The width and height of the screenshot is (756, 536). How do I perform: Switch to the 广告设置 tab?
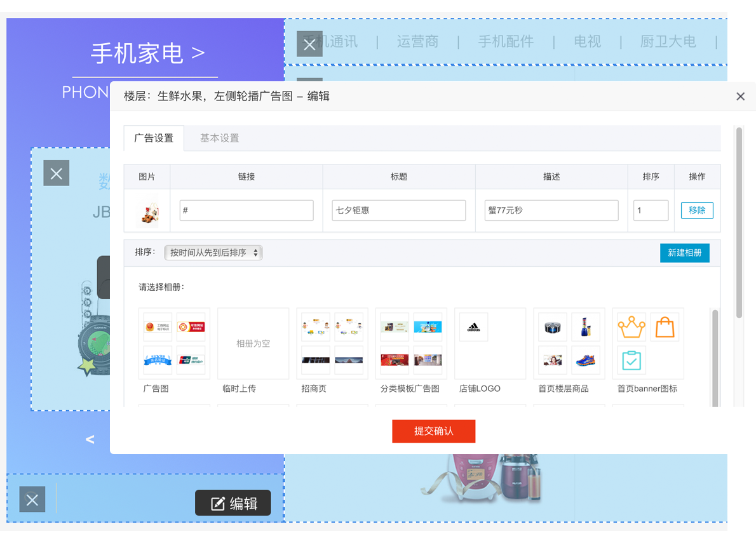point(154,138)
